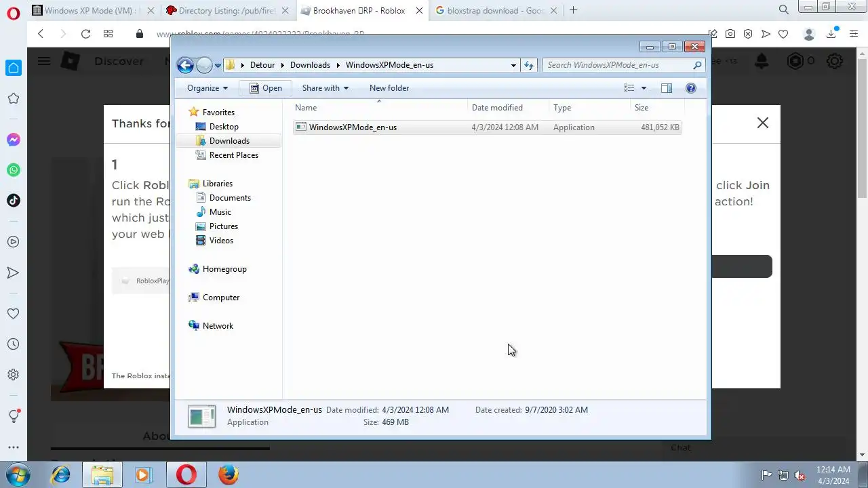Image resolution: width=868 pixels, height=488 pixels.
Task: Open WhatsApp in Opera sidebar
Action: coord(13,170)
